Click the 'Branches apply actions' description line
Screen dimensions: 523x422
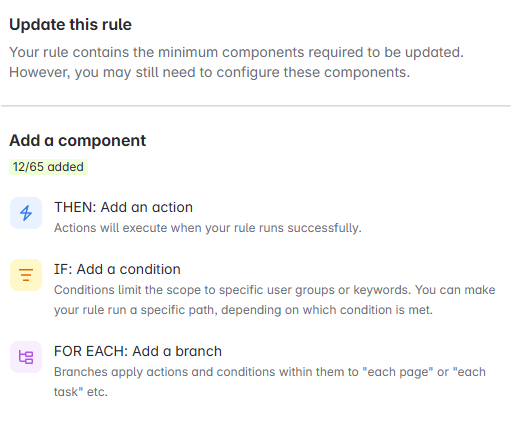[270, 372]
